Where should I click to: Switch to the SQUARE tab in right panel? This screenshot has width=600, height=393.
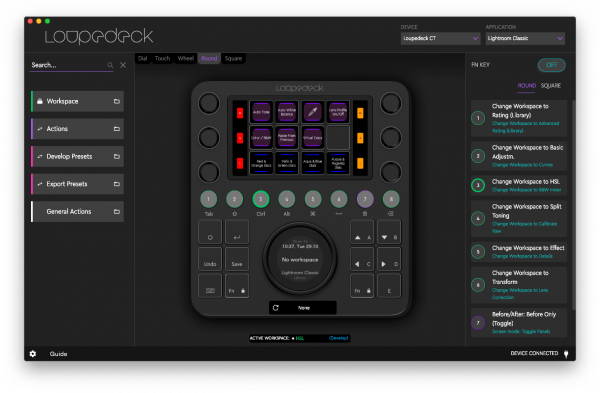(x=551, y=85)
